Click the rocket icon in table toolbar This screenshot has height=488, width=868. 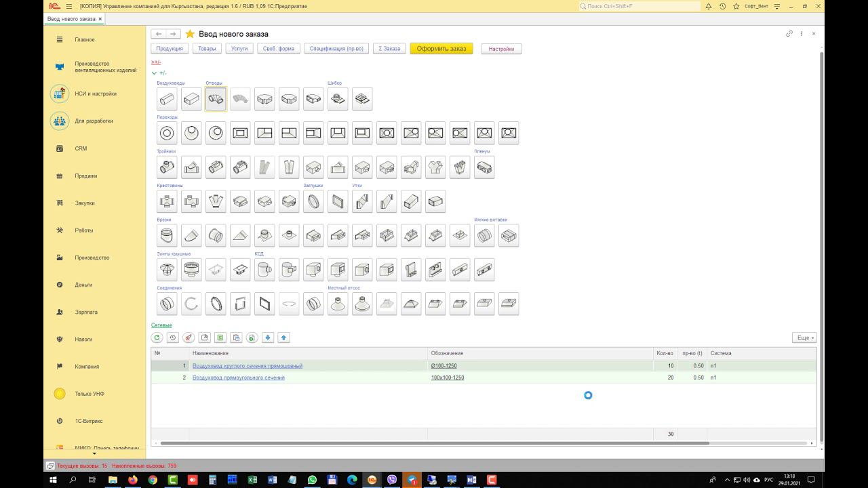click(189, 338)
